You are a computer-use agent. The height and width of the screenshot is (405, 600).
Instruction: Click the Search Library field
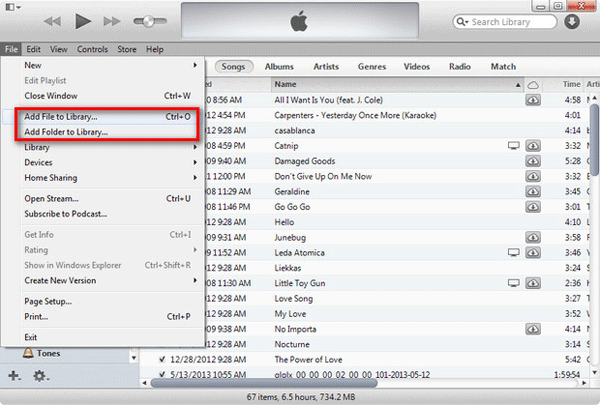(x=505, y=22)
